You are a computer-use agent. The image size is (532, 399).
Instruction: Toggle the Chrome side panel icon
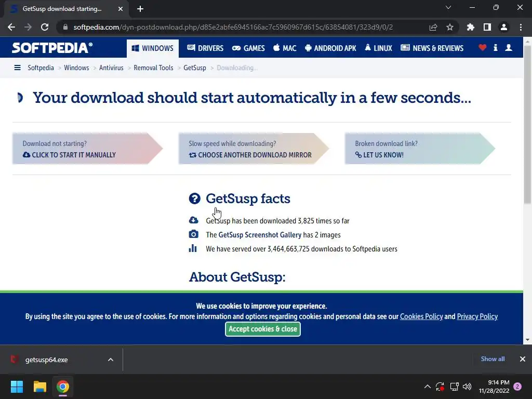(x=487, y=27)
